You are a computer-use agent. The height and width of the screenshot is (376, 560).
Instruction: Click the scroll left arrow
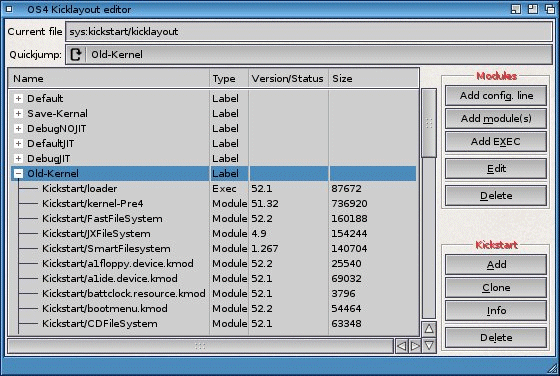tap(401, 346)
